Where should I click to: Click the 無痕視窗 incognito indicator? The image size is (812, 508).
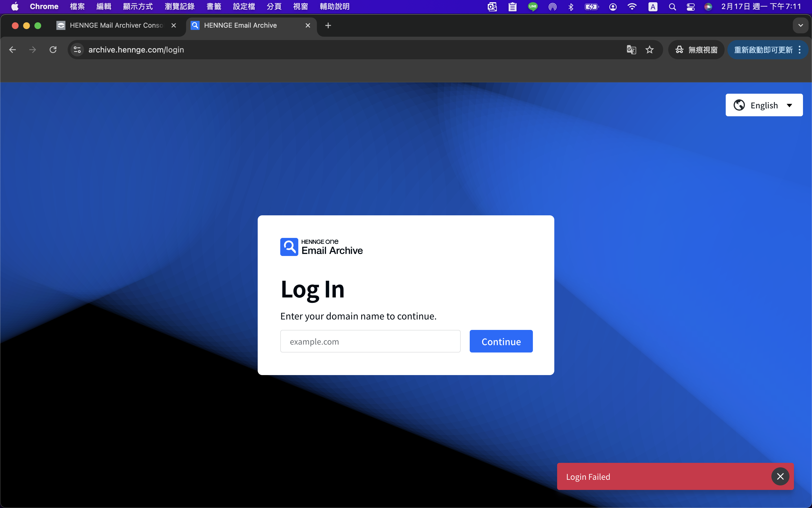[x=696, y=50]
